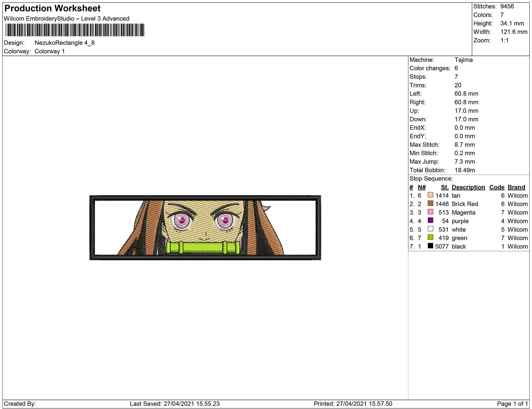Select the "Code" column header

[x=497, y=187]
